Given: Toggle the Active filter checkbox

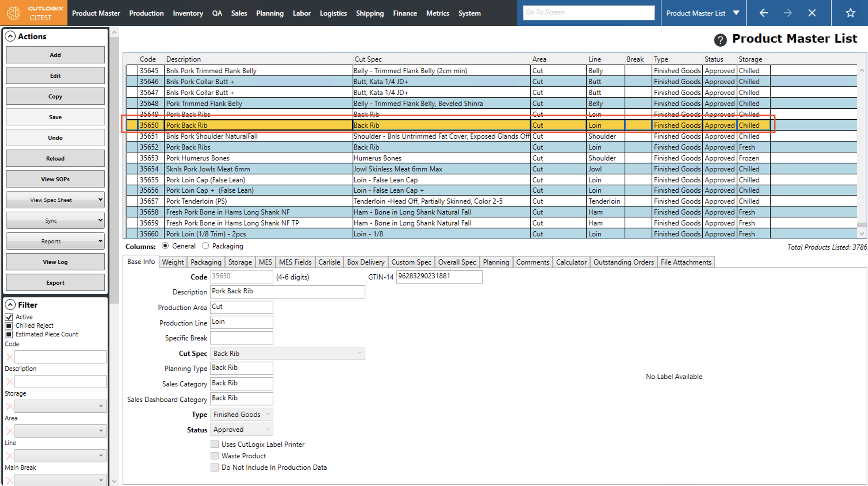Looking at the screenshot, I should click(x=9, y=317).
